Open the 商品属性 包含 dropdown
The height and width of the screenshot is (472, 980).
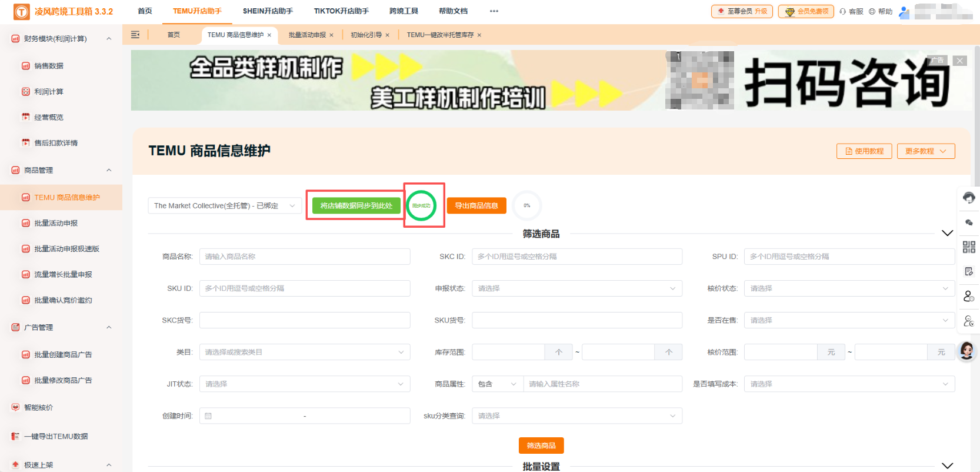[x=498, y=384]
